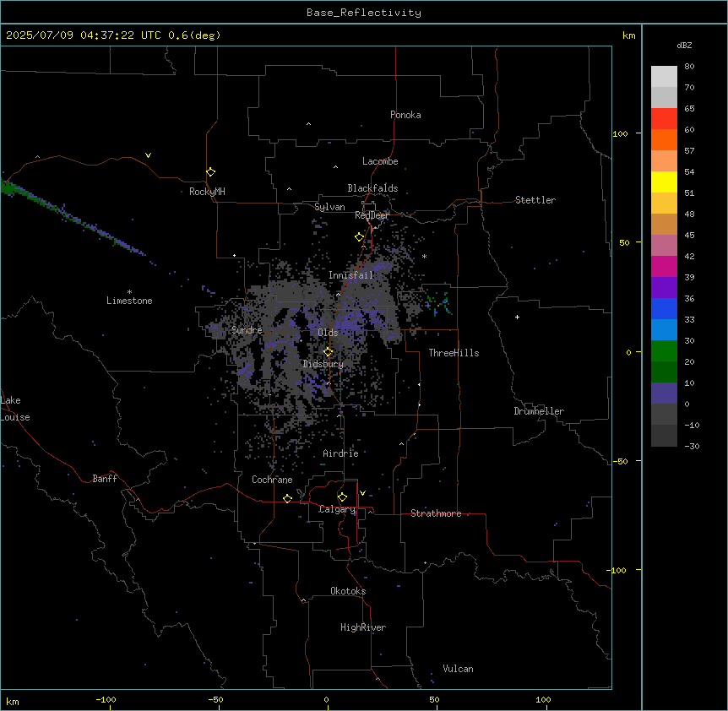Click the Drumheller label
728x711 pixels.
coord(539,411)
